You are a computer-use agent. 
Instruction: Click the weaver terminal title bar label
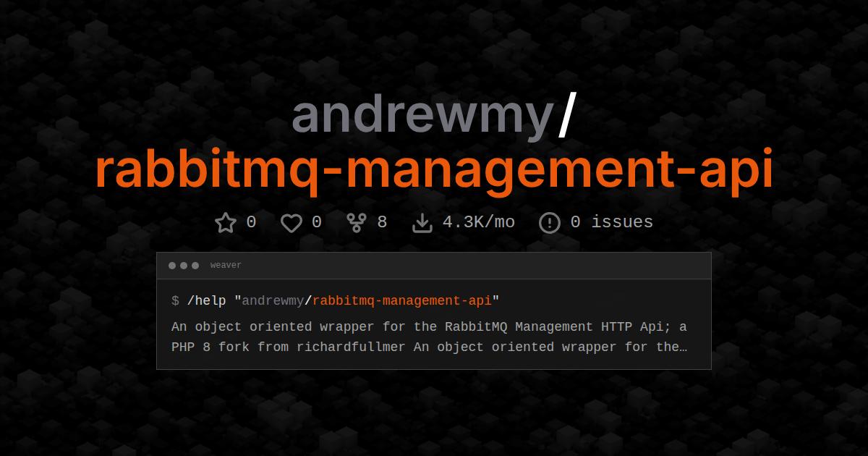[226, 265]
